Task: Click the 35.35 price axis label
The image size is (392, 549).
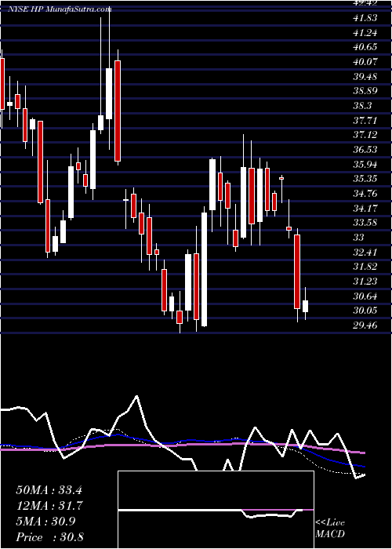Action: tap(365, 179)
